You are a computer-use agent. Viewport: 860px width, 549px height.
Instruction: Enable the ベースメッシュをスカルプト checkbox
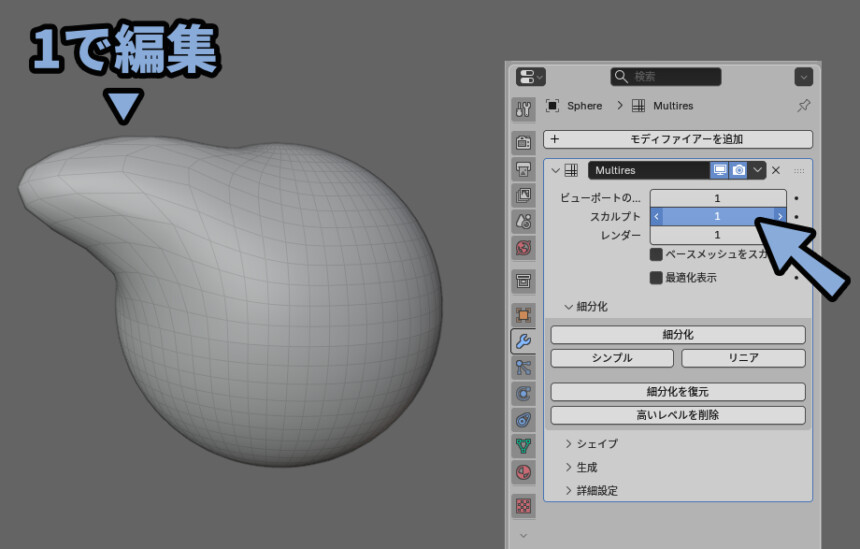657,254
